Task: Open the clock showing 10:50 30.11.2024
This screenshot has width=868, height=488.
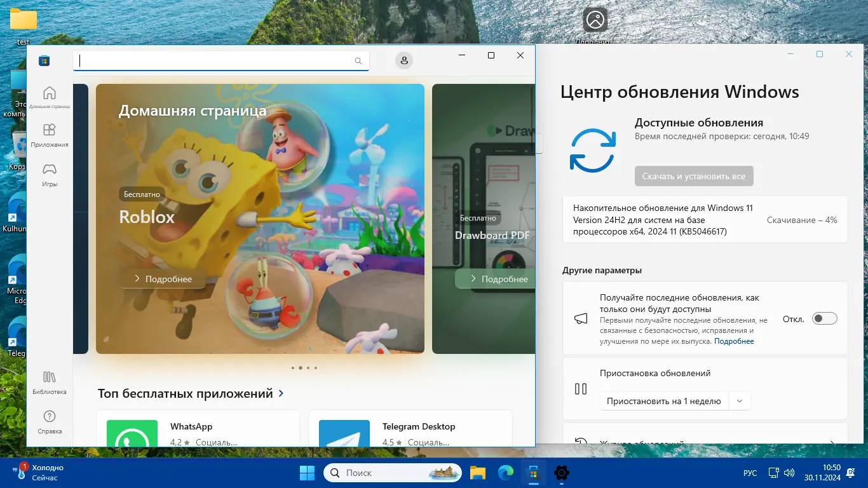Action: coord(822,473)
